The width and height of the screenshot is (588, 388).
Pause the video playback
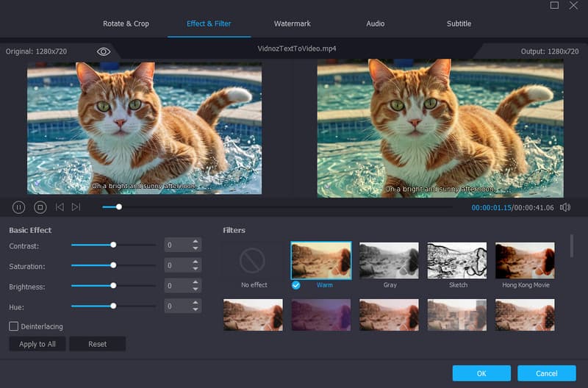coord(19,207)
